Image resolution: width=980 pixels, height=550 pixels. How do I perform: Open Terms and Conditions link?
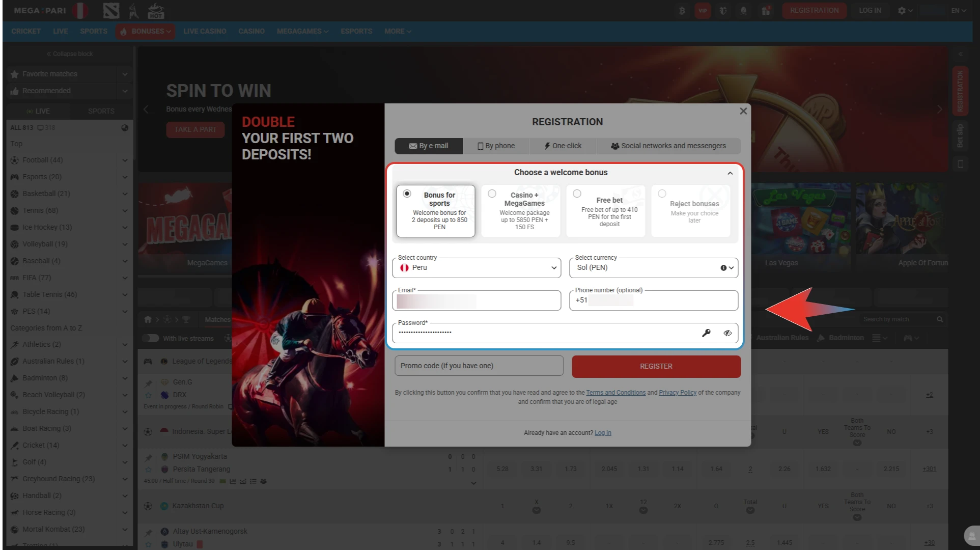pyautogui.click(x=615, y=393)
